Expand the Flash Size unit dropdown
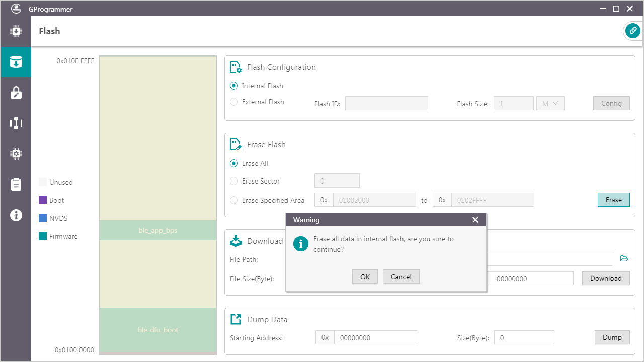 pyautogui.click(x=550, y=103)
